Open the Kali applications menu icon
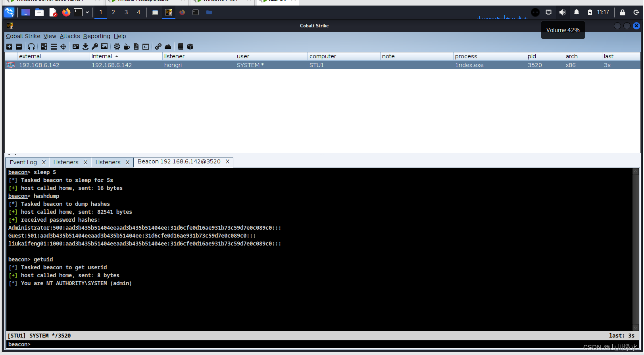The width and height of the screenshot is (644, 355). [x=9, y=12]
